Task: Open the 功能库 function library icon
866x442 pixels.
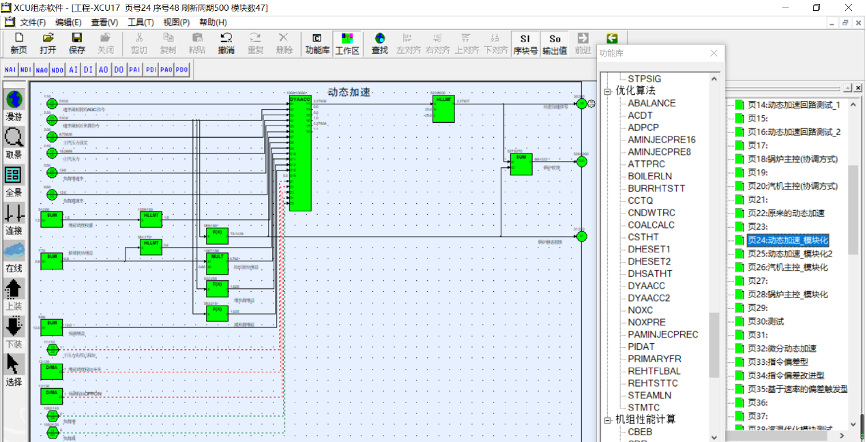Action: click(317, 42)
